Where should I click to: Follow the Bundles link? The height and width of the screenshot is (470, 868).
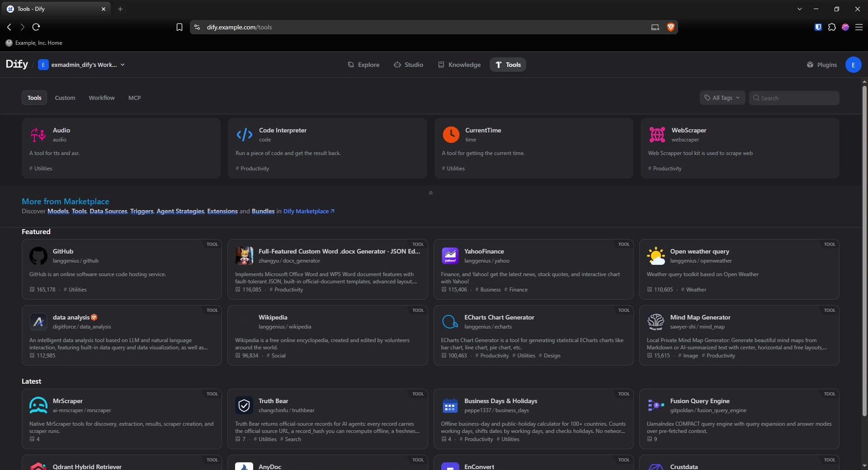(x=263, y=211)
